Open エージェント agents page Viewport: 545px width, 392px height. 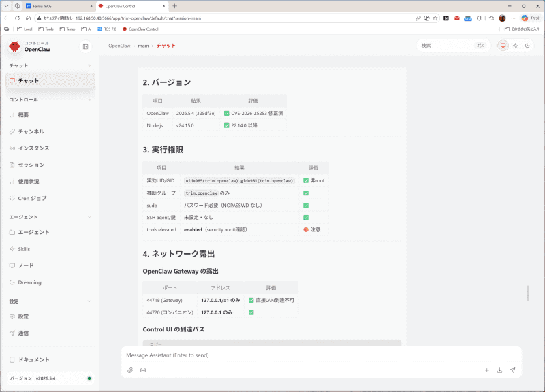(50, 232)
